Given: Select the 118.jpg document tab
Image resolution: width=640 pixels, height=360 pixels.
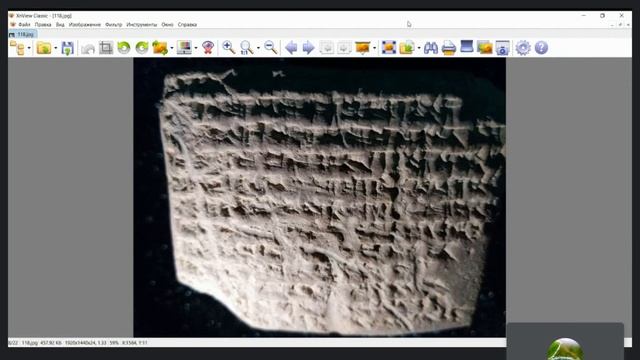Looking at the screenshot, I should click(x=22, y=35).
